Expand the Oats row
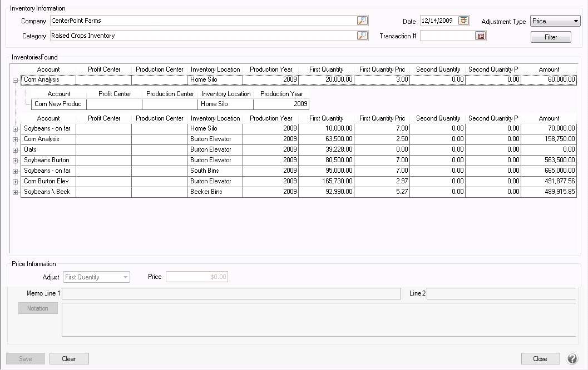This screenshot has height=370, width=588. (x=15, y=150)
